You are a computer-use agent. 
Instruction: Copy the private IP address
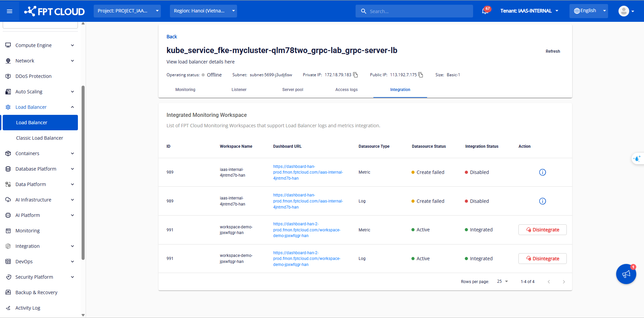pos(356,75)
